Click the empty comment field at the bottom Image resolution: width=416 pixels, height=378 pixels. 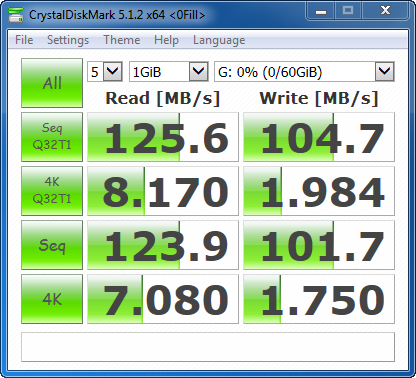(208, 347)
